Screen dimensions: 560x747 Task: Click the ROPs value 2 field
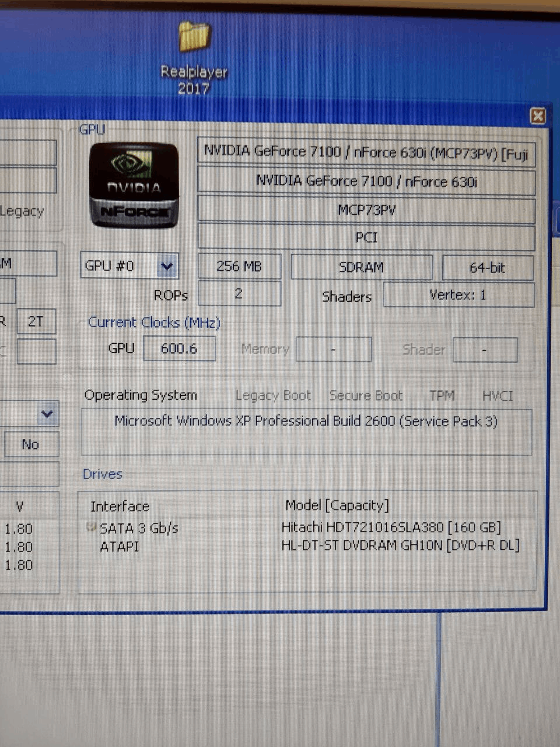[239, 294]
